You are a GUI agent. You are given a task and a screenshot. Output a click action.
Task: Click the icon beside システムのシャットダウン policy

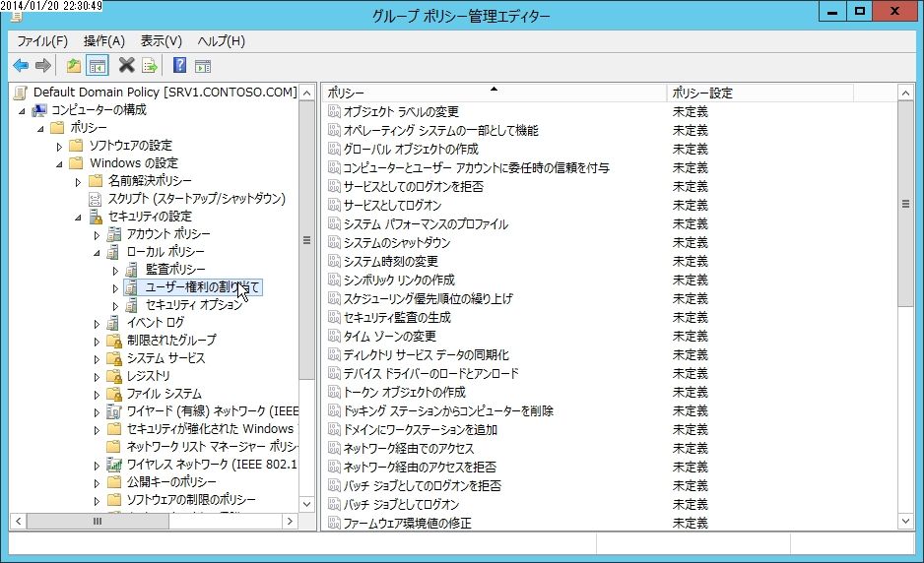click(334, 242)
